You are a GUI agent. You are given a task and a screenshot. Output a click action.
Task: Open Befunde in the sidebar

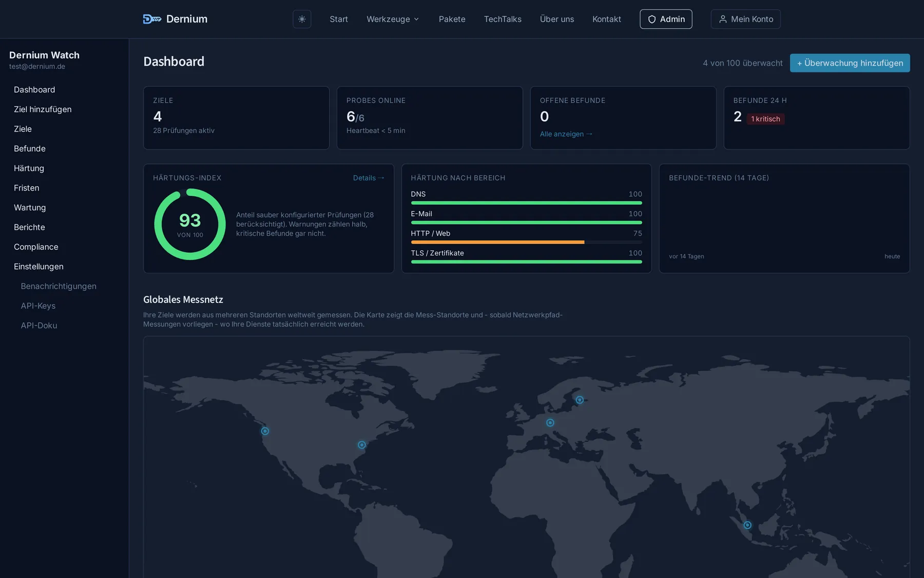(30, 148)
